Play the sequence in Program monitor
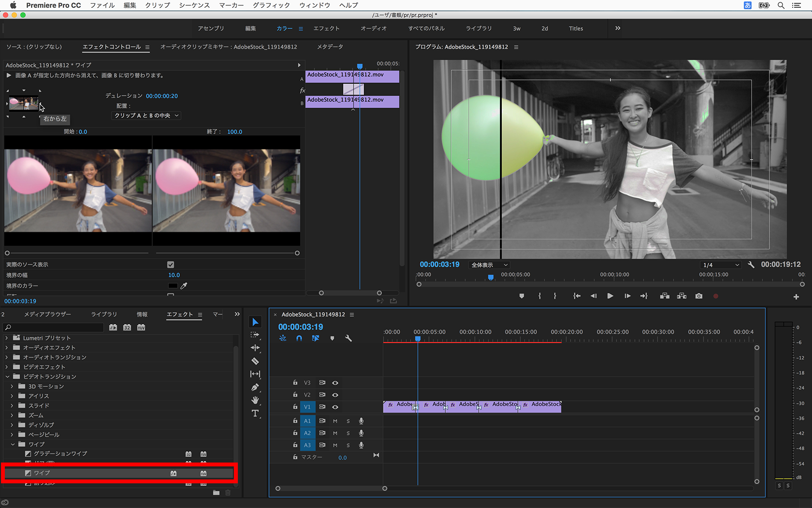812x508 pixels. pyautogui.click(x=610, y=296)
